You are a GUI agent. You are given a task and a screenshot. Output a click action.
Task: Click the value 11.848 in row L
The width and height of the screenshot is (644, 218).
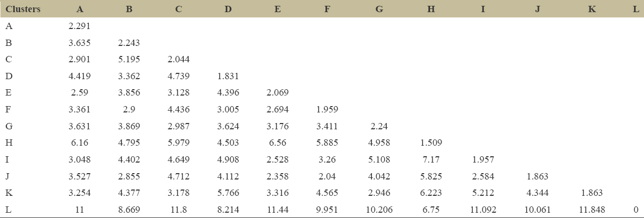pyautogui.click(x=592, y=210)
